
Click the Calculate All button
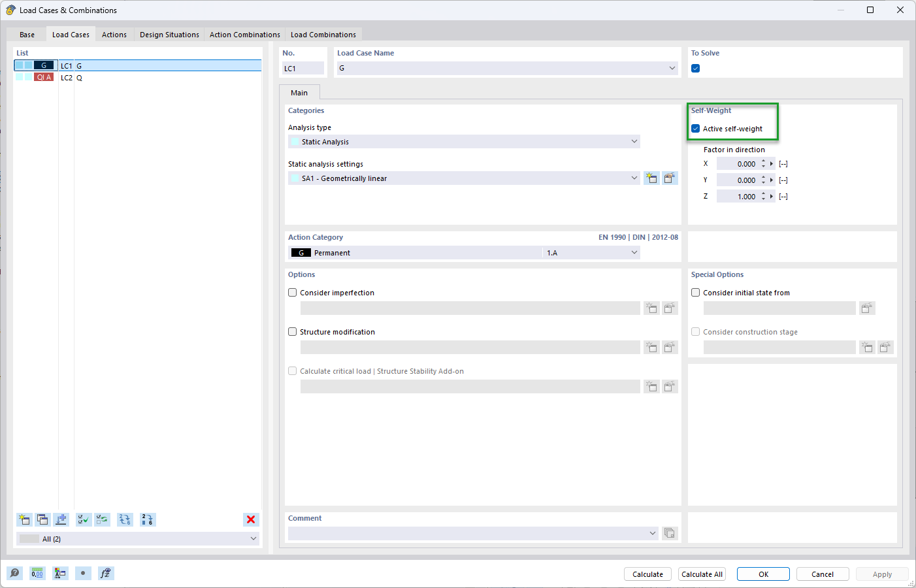[x=702, y=574]
